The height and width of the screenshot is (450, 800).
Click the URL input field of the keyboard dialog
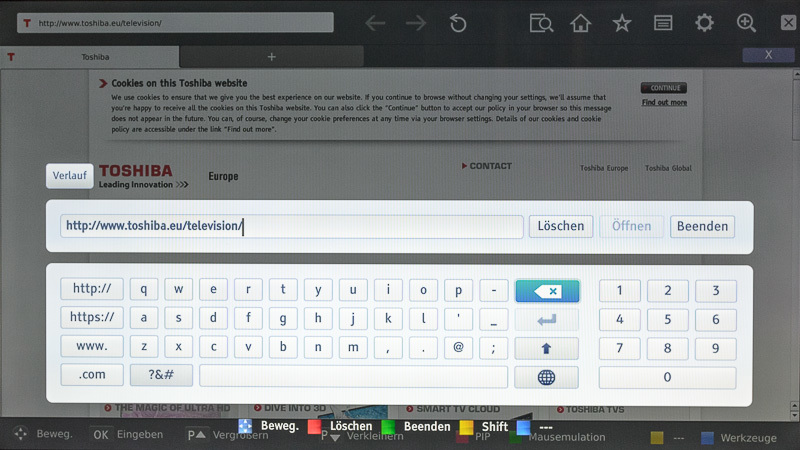pos(292,226)
